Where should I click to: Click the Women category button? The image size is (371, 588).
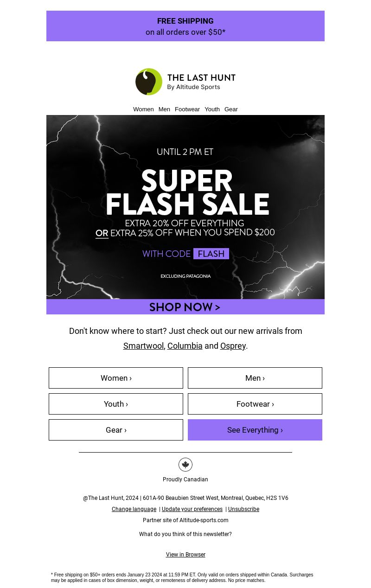(116, 378)
